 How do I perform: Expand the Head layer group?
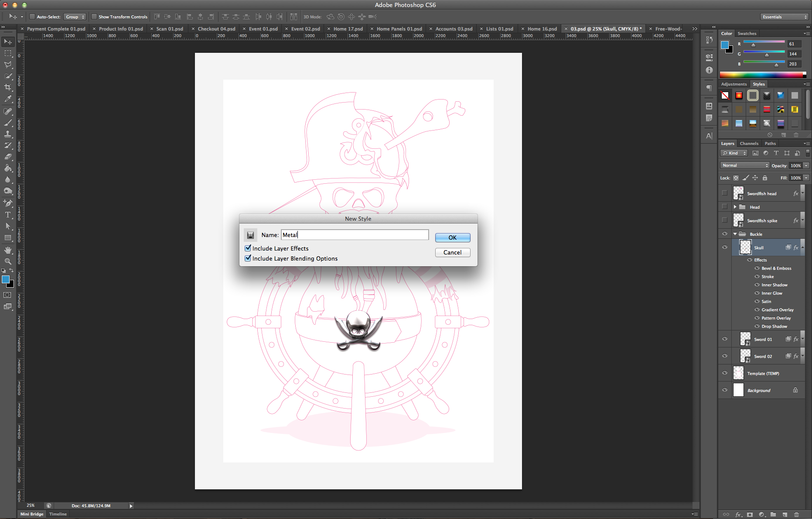click(x=735, y=207)
